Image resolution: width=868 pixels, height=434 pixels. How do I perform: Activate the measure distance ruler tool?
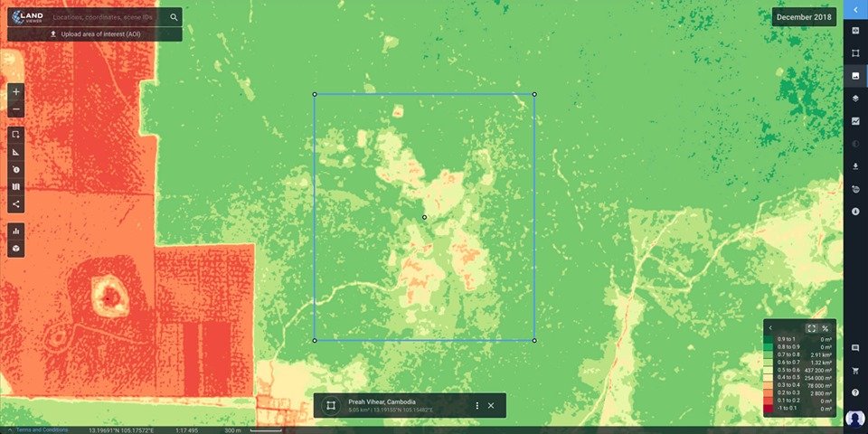(x=16, y=152)
